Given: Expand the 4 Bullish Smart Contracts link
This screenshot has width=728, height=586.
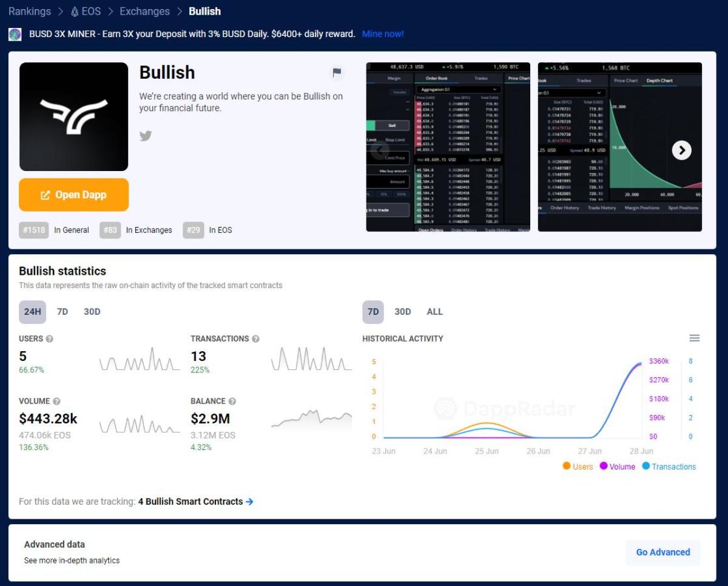Looking at the screenshot, I should (x=195, y=502).
